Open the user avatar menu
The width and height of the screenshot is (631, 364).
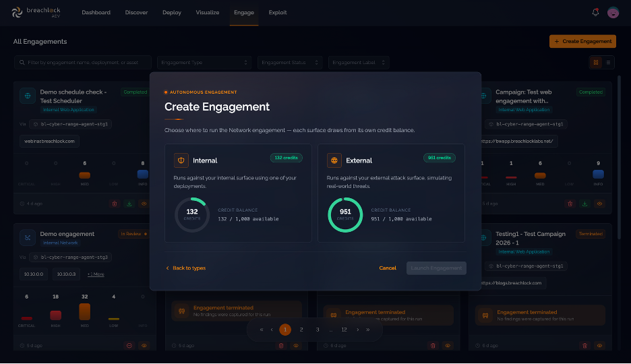[x=613, y=12]
